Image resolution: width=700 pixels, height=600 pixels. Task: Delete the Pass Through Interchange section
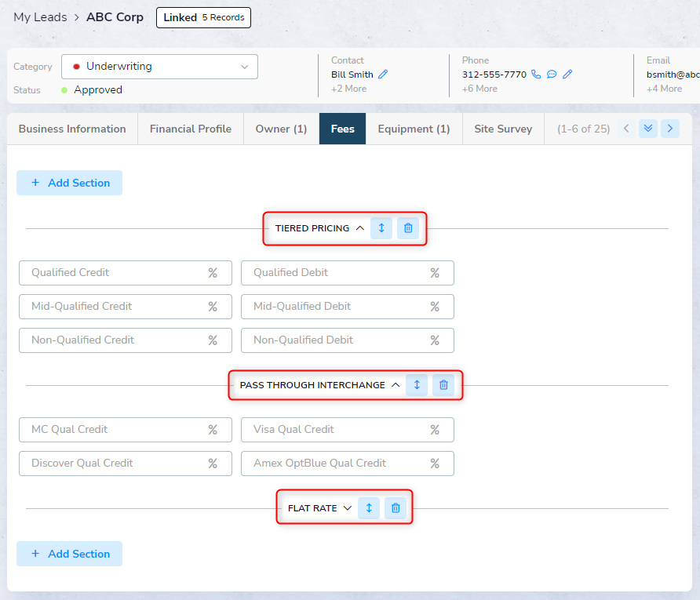(443, 385)
